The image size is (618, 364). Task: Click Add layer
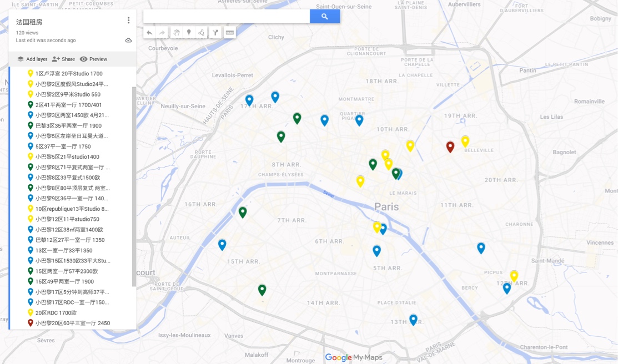pyautogui.click(x=32, y=59)
